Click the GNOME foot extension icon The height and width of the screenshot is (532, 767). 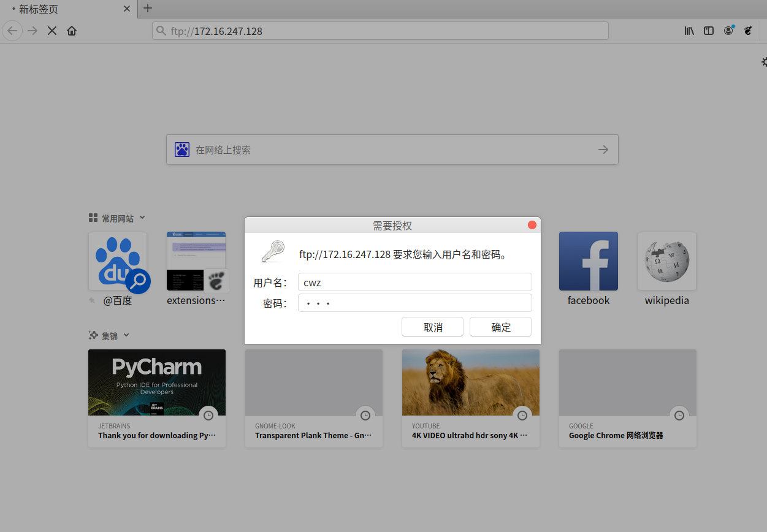pyautogui.click(x=748, y=31)
